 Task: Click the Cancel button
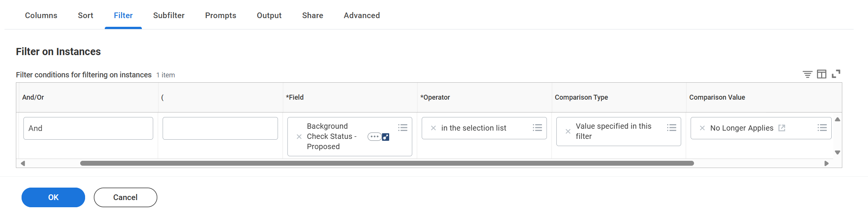(126, 197)
